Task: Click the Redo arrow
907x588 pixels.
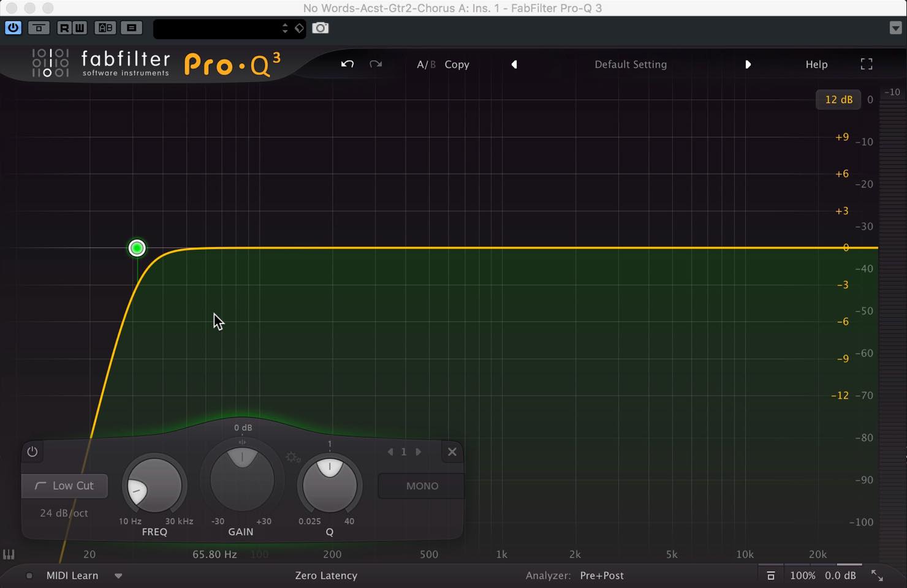Action: click(x=376, y=64)
